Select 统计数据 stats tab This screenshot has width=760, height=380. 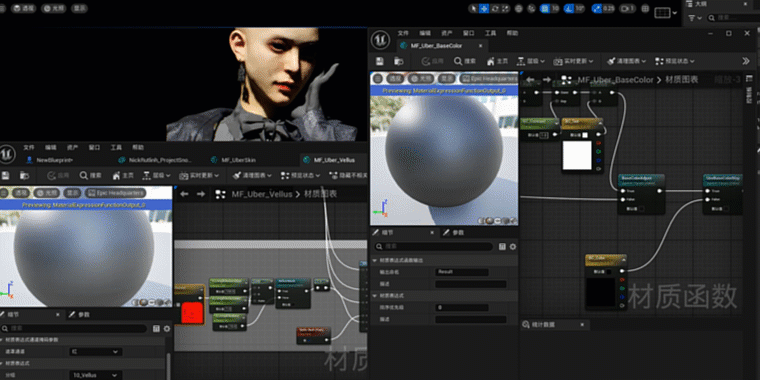pos(543,324)
